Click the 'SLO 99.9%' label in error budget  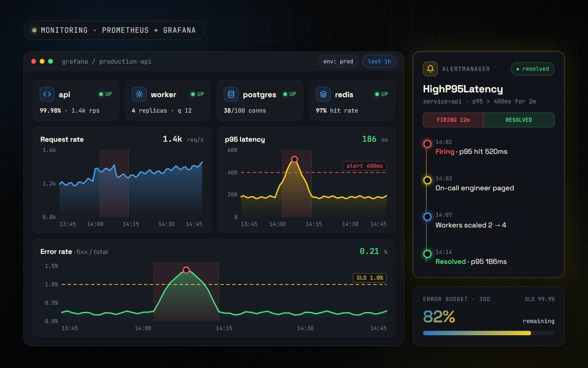click(539, 299)
